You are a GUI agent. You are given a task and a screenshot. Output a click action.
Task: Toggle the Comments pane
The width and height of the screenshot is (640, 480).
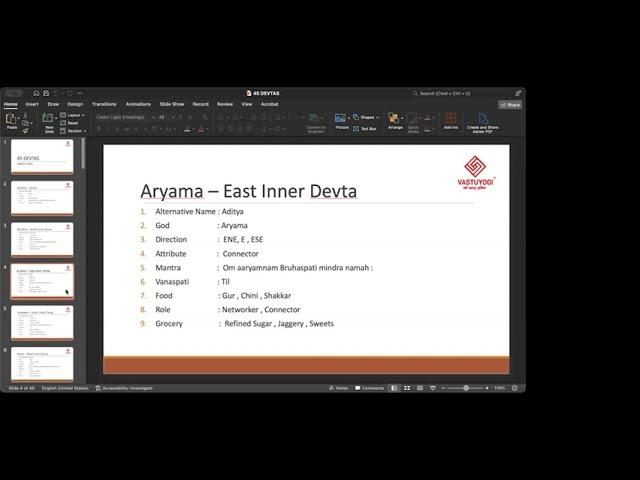pyautogui.click(x=369, y=388)
